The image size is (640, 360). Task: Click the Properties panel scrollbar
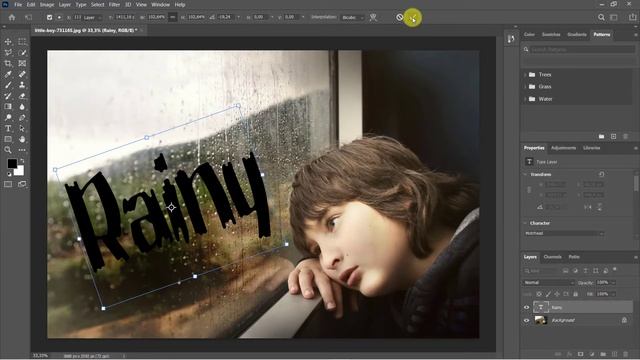tap(636, 184)
